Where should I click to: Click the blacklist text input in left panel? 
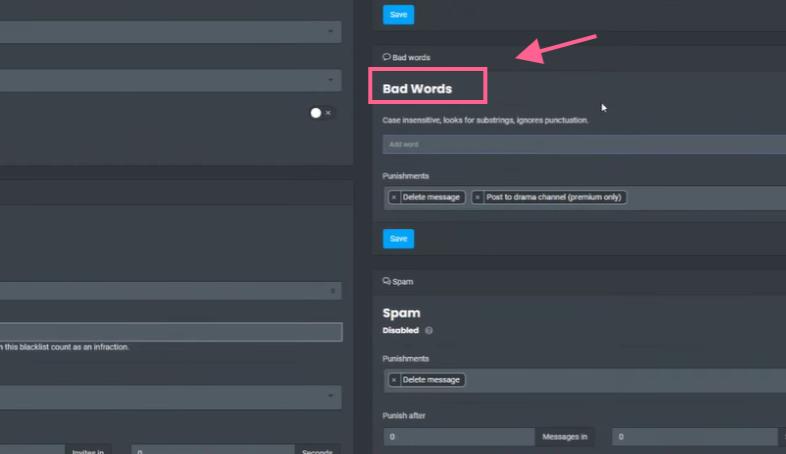click(170, 332)
